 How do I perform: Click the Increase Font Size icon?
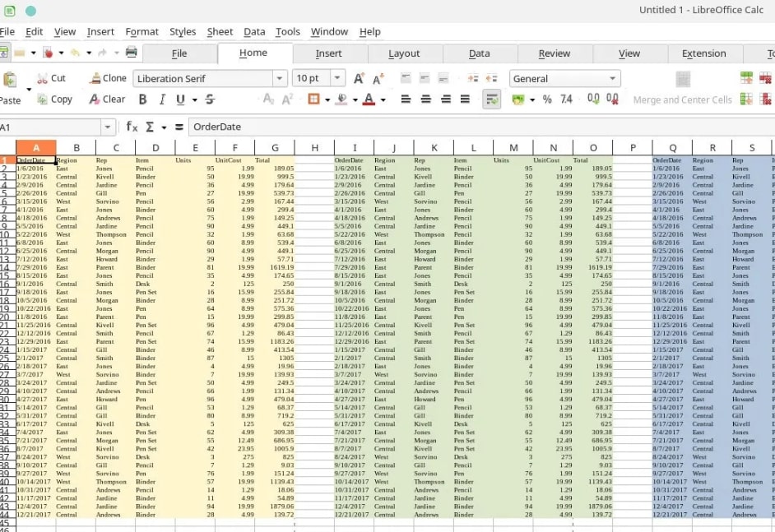[359, 78]
